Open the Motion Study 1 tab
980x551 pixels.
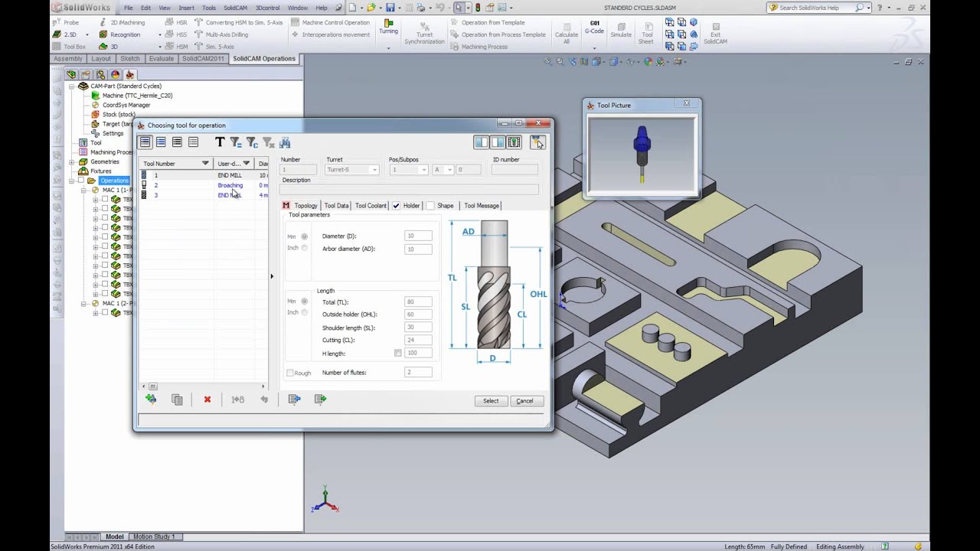[154, 536]
